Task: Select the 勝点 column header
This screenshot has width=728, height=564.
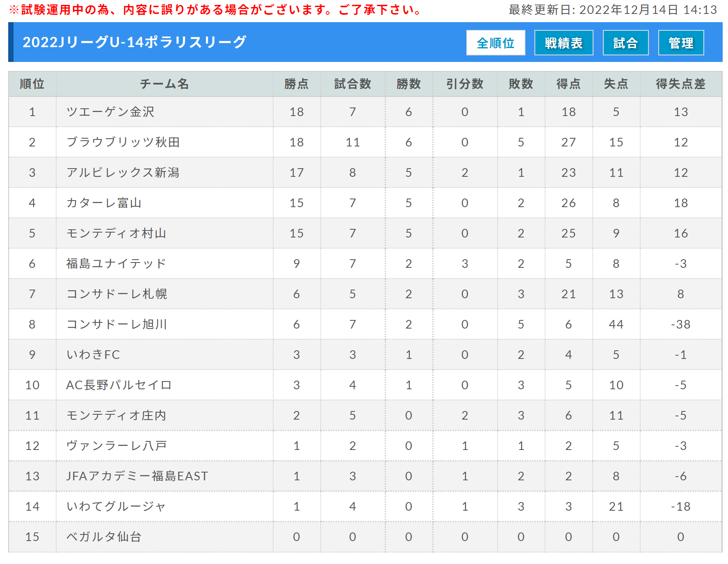Action: [297, 84]
